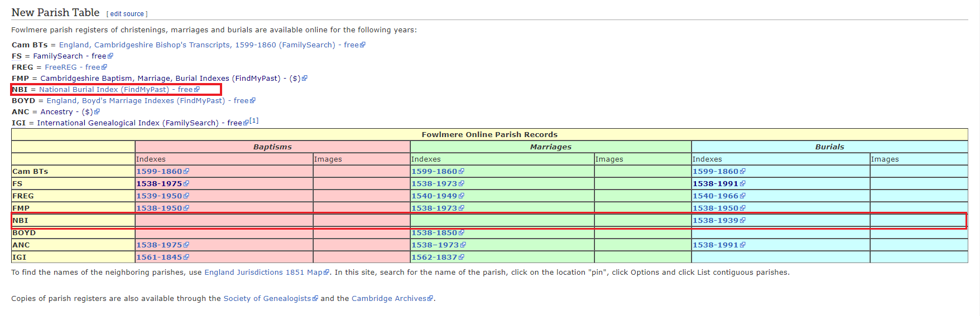
Task: Click external icon beside FS baptisms 1538-1975
Action: pyautogui.click(x=186, y=184)
